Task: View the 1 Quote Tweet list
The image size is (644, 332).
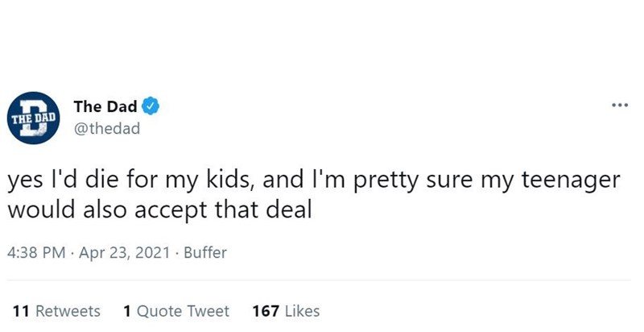Action: pos(176,311)
